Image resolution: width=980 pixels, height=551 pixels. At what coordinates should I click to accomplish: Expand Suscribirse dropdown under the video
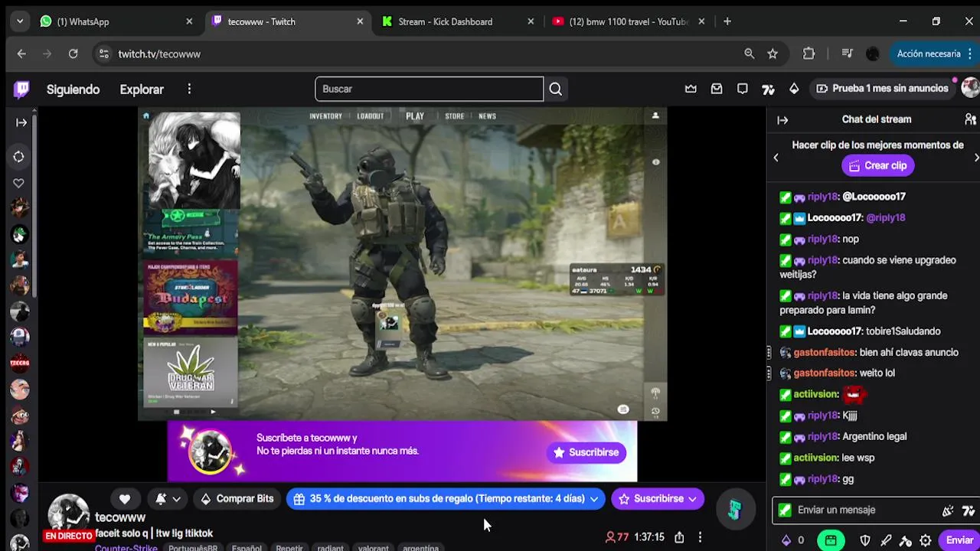click(693, 499)
